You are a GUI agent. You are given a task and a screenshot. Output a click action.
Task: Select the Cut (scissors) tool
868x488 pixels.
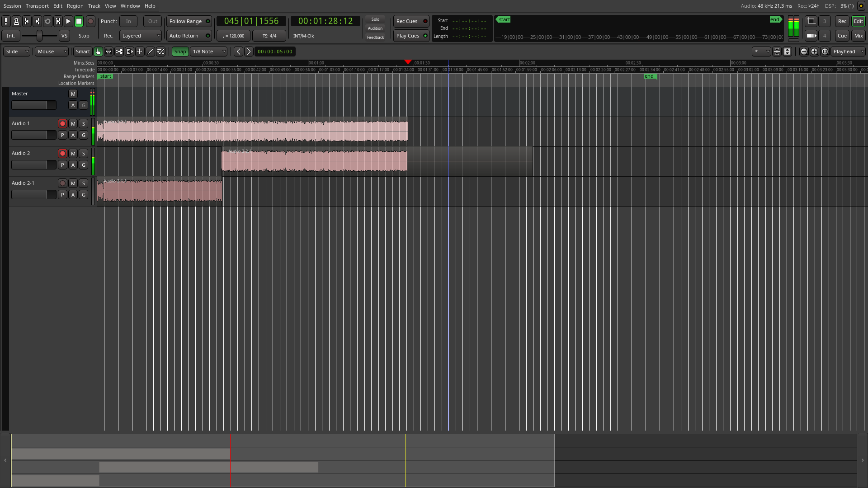pyautogui.click(x=119, y=52)
